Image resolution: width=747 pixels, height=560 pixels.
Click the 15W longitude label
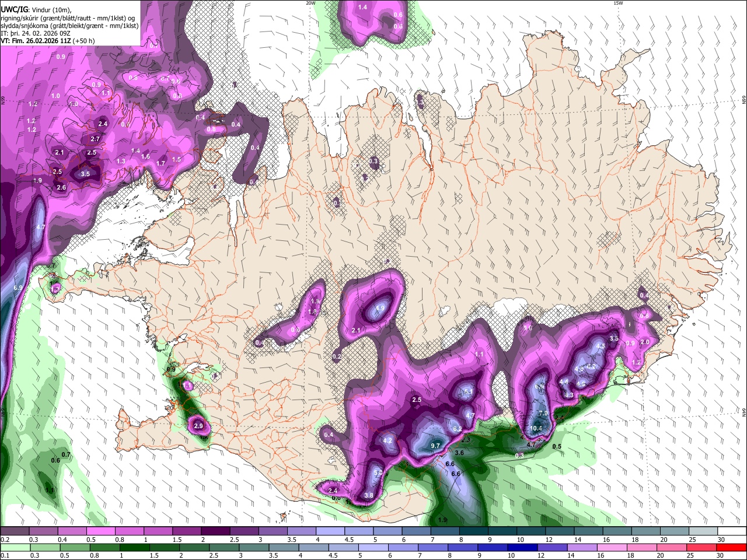tap(618, 3)
